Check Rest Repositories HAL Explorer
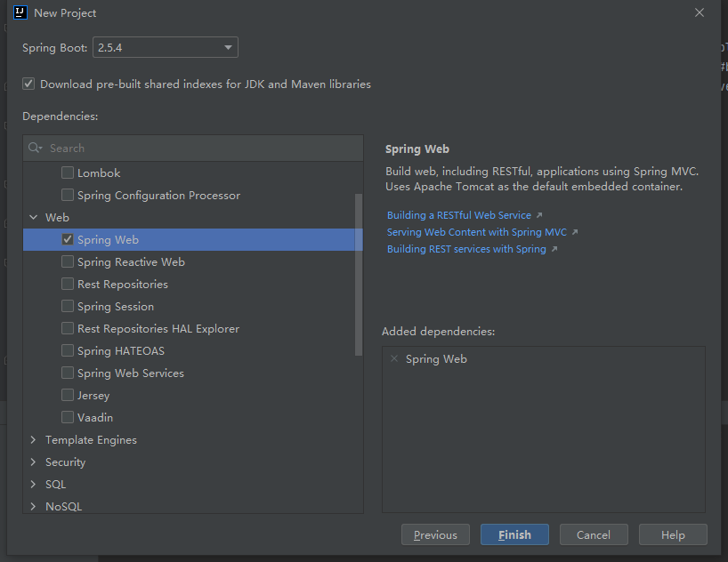The height and width of the screenshot is (562, 728). point(68,328)
